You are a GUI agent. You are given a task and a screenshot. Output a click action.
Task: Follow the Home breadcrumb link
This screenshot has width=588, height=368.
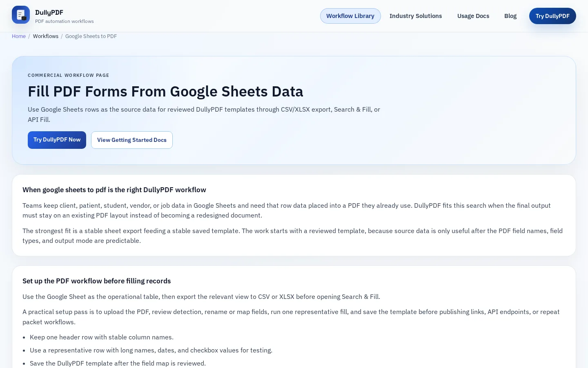[x=19, y=36]
